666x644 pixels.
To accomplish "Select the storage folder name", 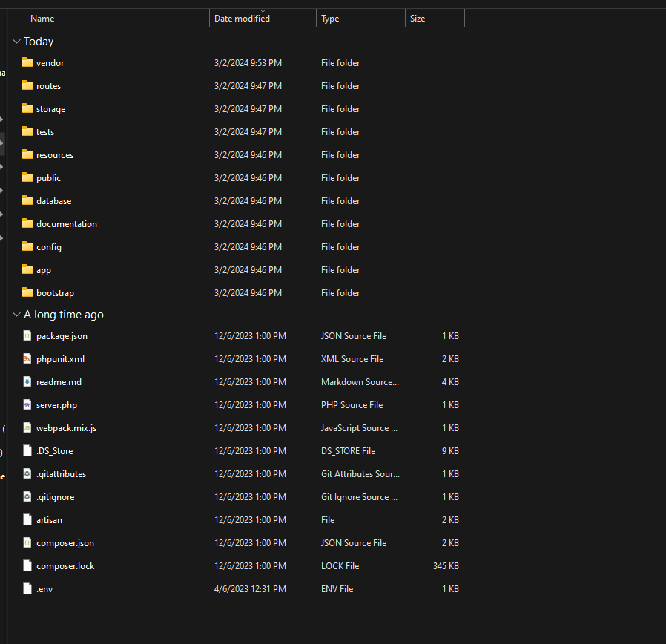I will (51, 109).
